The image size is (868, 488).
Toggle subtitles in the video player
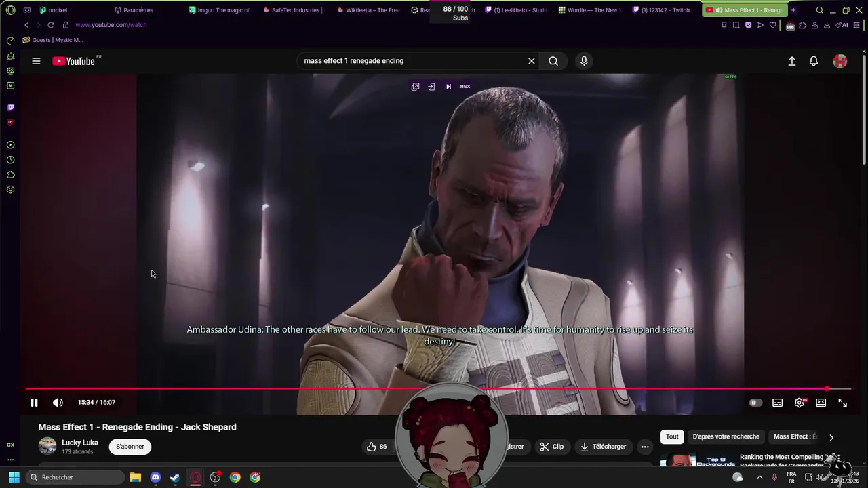778,403
